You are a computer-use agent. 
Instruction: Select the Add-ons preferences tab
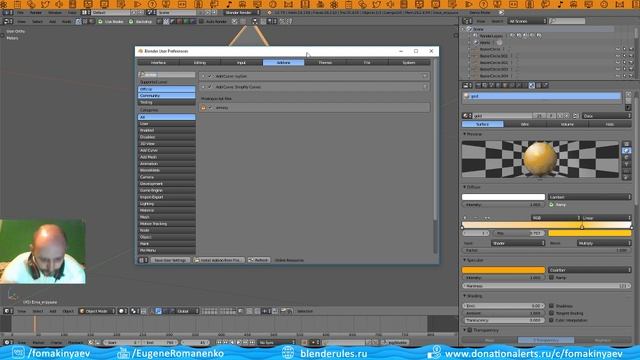click(283, 62)
